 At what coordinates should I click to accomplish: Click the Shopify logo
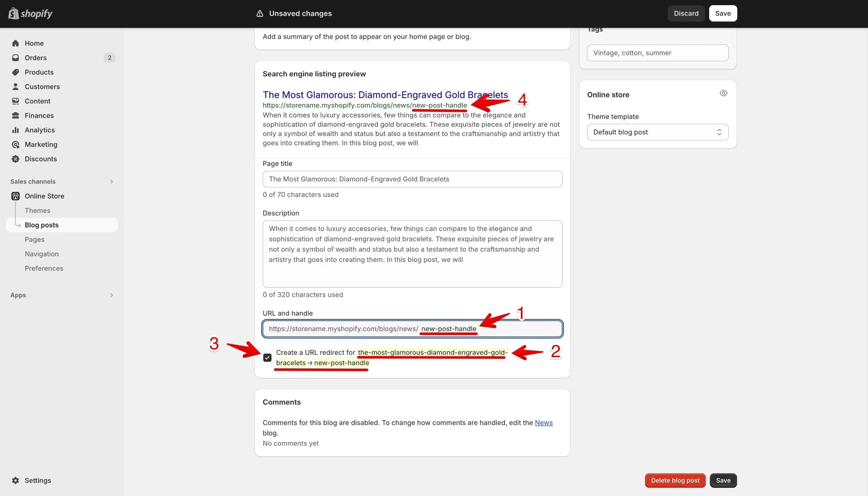30,14
